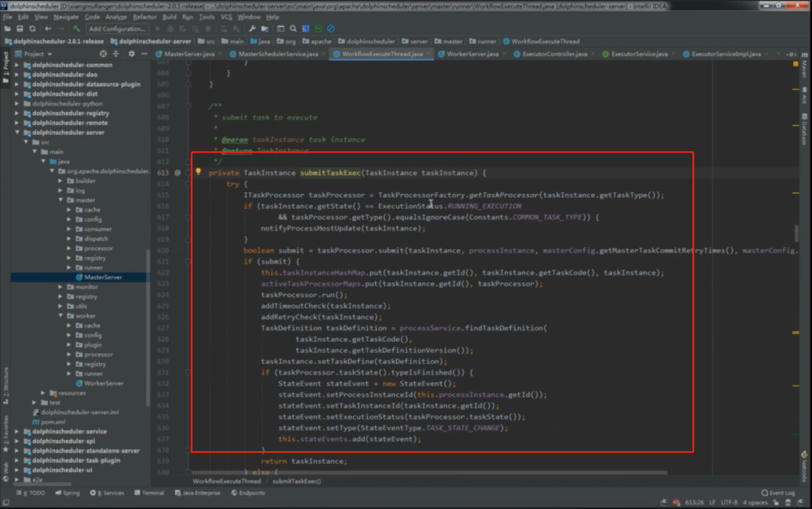Locate opened file with crosshair icon

point(103,54)
